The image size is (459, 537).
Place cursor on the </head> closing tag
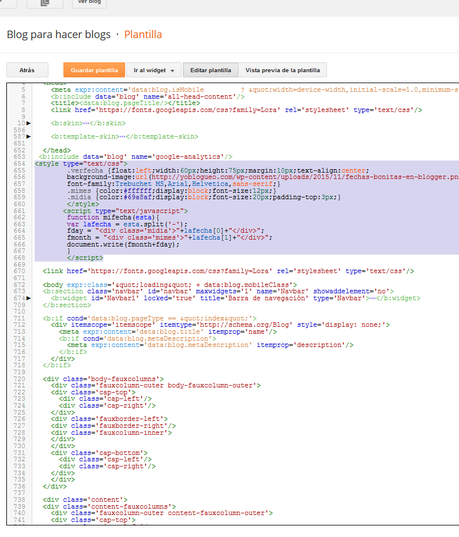click(57, 150)
